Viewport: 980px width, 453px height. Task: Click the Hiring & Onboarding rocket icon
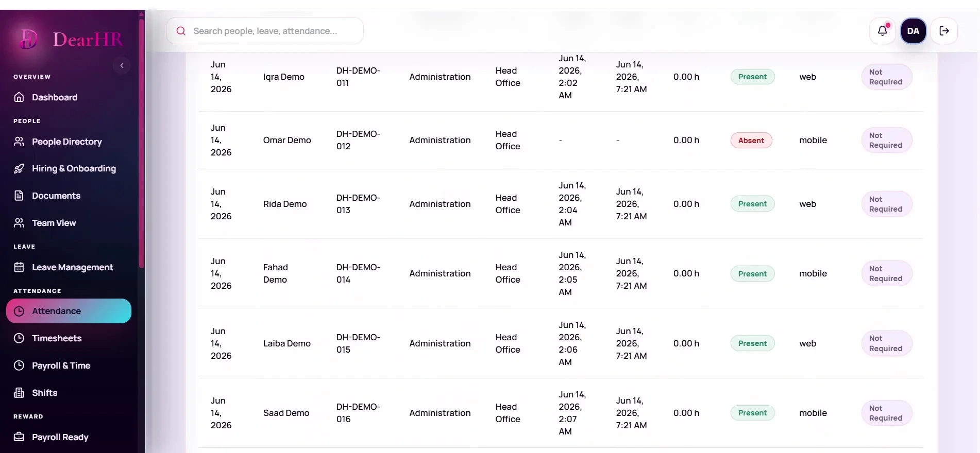click(19, 168)
